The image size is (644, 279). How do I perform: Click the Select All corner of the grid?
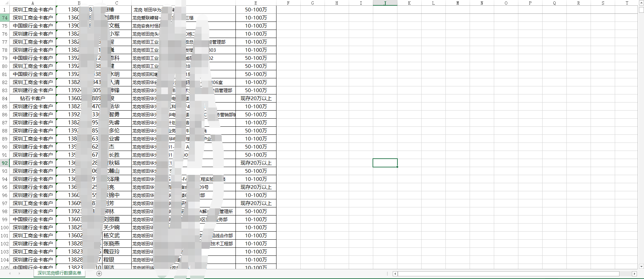(5, 3)
